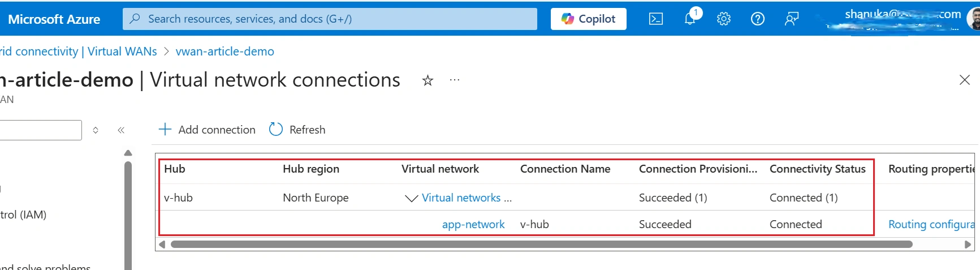
Task: Open portal settings gear icon
Action: (x=724, y=19)
